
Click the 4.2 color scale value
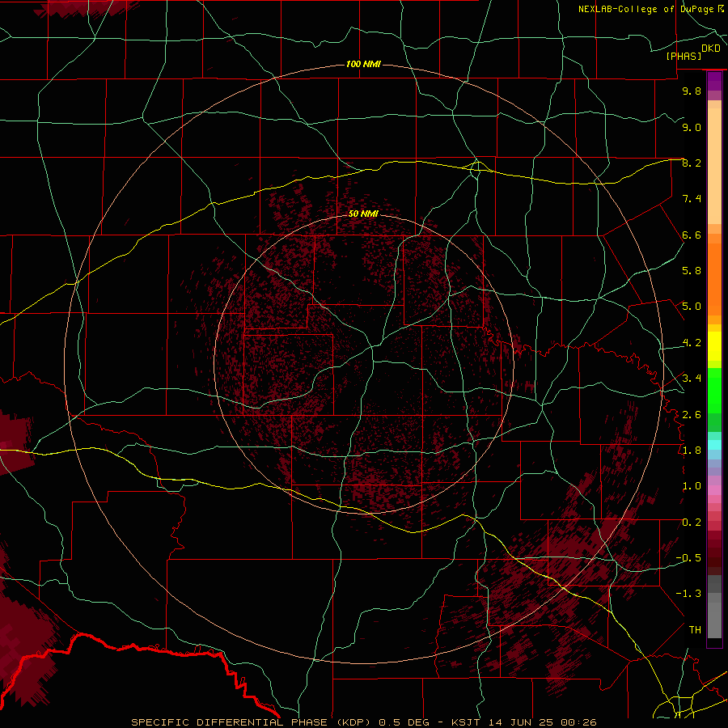click(692, 343)
